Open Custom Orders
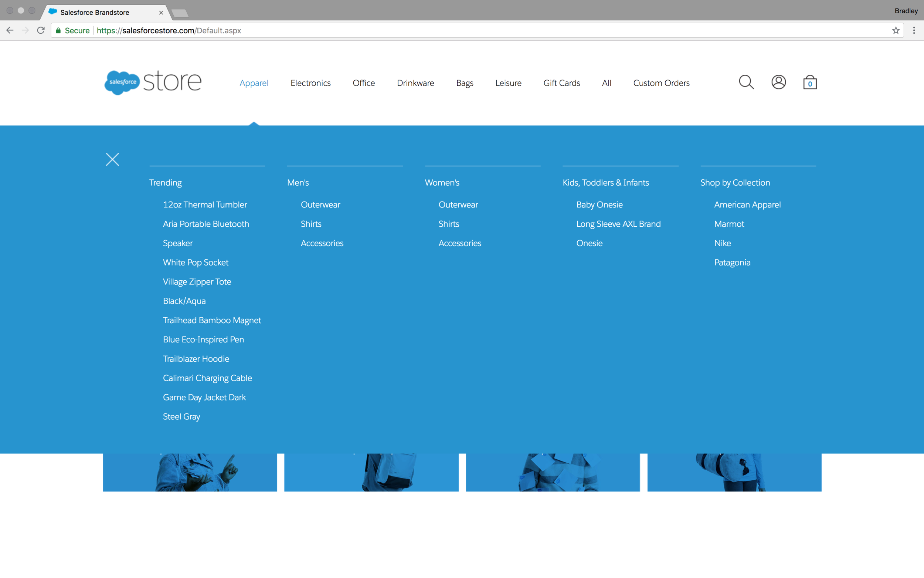The image size is (924, 578). 661,83
